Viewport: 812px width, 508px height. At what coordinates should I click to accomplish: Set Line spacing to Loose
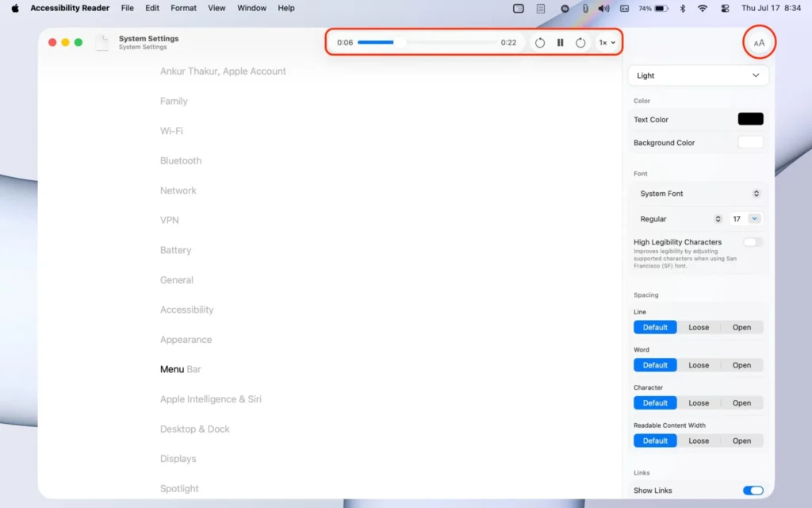click(x=699, y=327)
